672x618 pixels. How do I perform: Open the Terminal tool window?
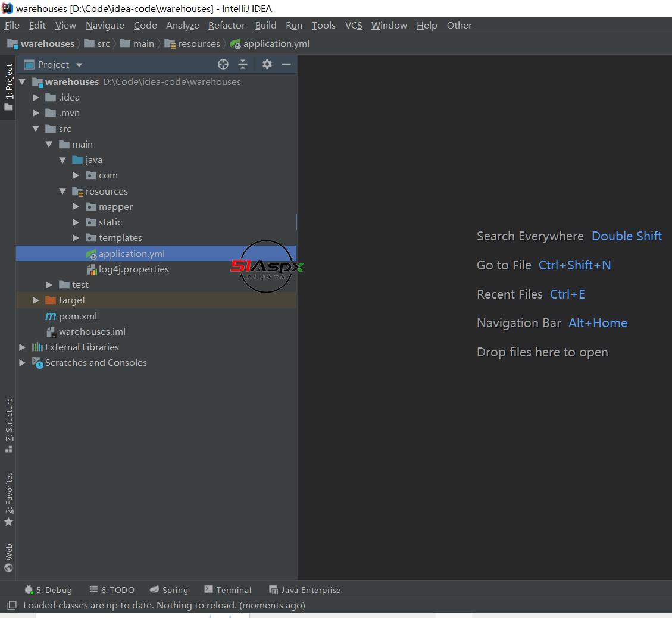[x=227, y=589]
